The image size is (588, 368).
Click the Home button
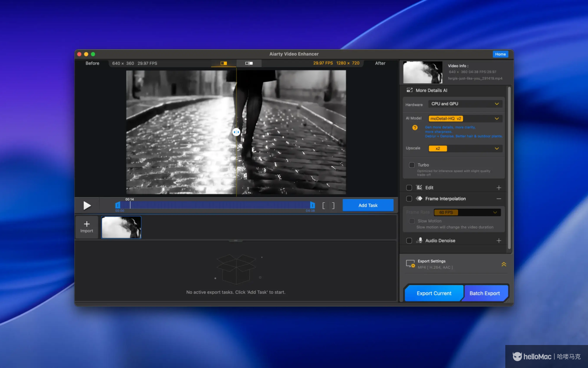tap(500, 54)
